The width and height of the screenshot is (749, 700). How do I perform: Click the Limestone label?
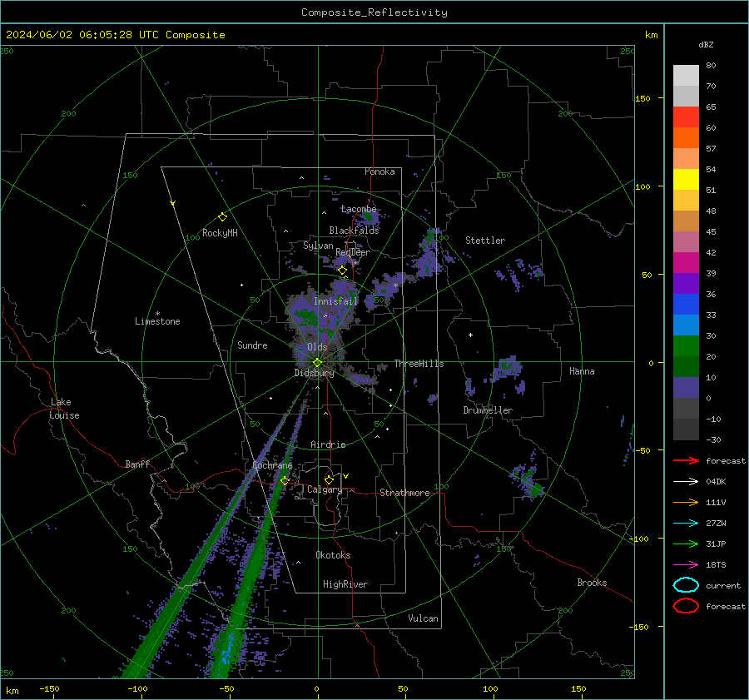coord(157,321)
